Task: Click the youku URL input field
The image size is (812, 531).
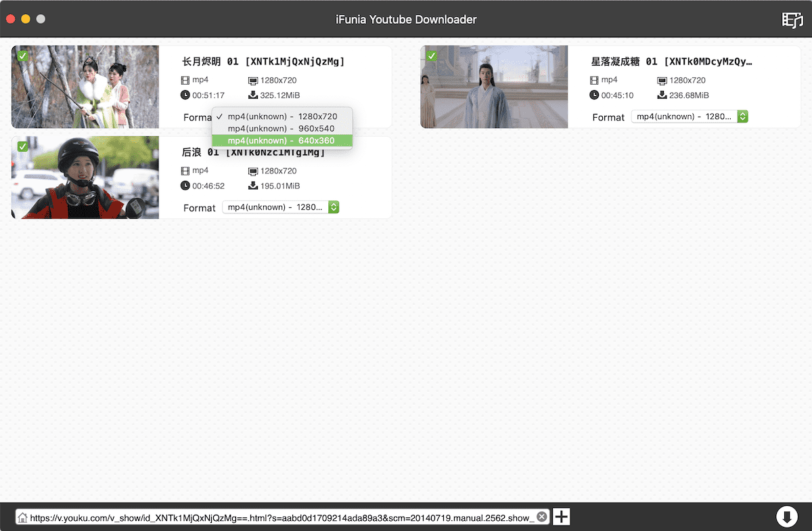Action: click(x=281, y=518)
